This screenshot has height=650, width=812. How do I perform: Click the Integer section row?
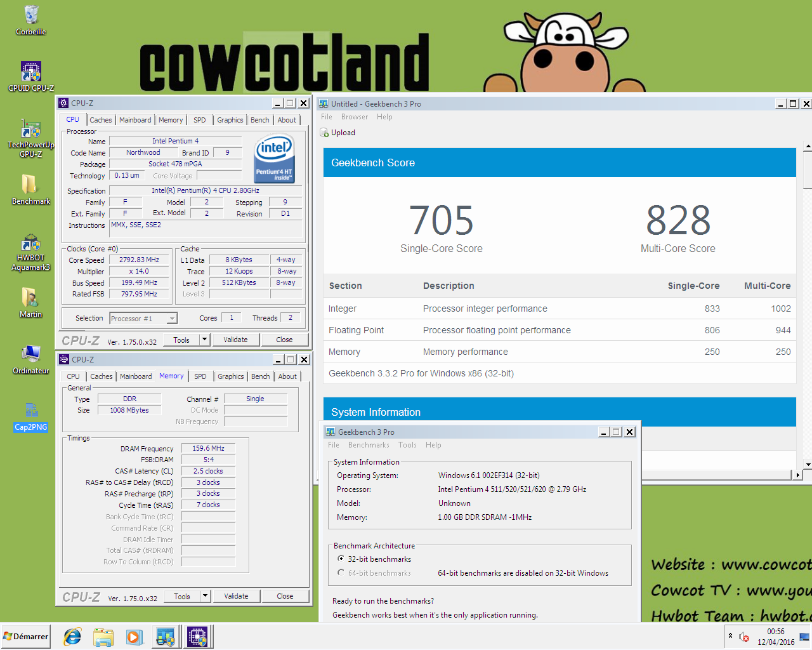coord(560,308)
